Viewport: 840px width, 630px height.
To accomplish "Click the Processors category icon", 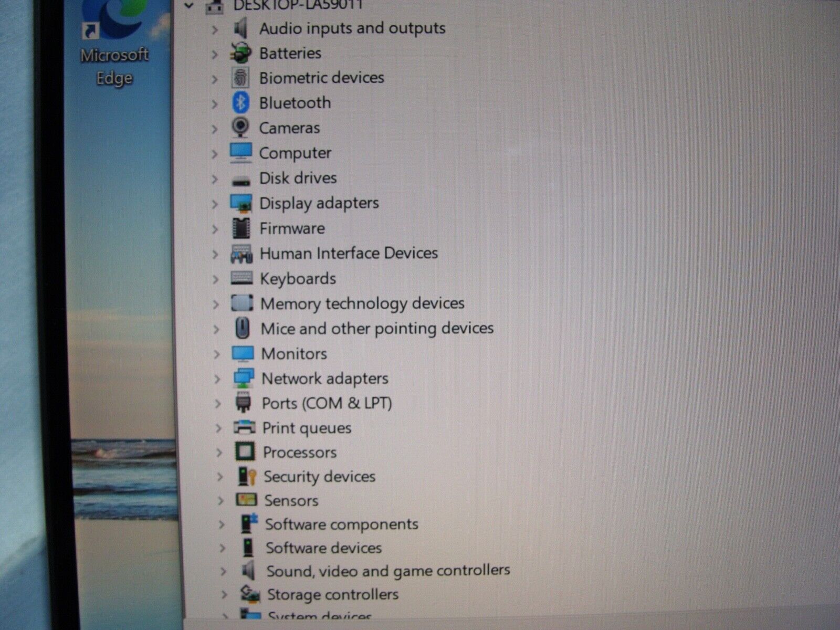I will (x=245, y=451).
